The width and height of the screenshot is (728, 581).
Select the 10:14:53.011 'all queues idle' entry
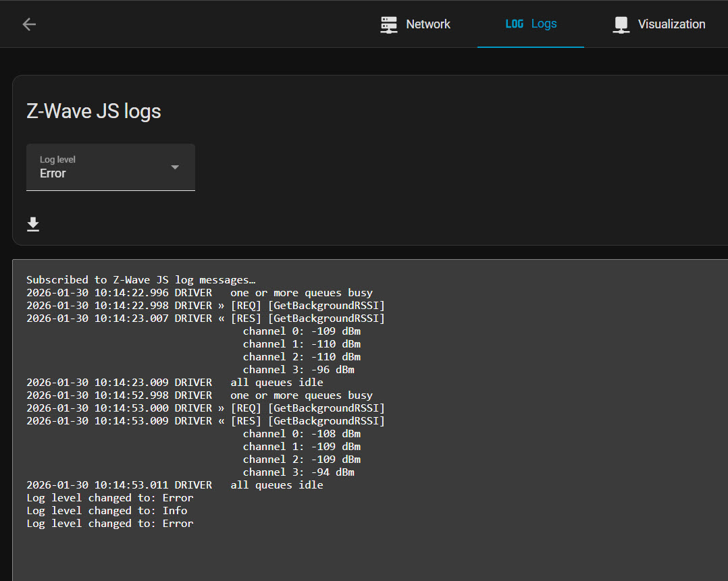point(174,485)
